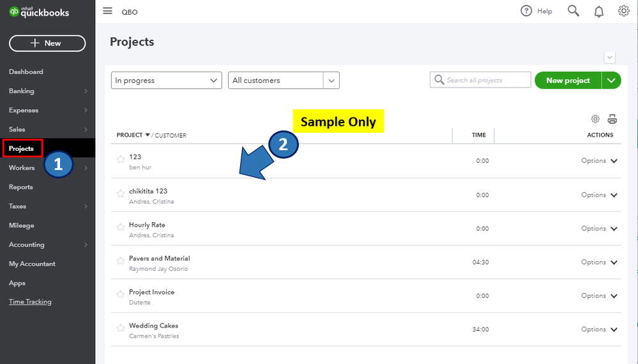Open the top-right settings gear
This screenshot has width=638, height=364.
(624, 11)
